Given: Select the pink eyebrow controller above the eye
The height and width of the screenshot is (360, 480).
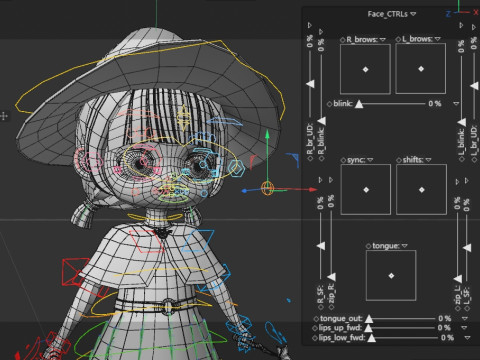Looking at the screenshot, I should [x=138, y=114].
